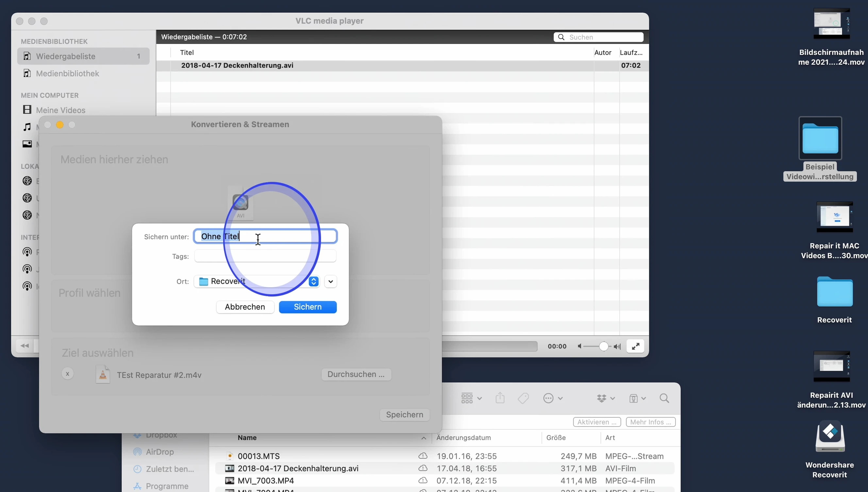Image resolution: width=868 pixels, height=492 pixels.
Task: Click the VLC cone file icon for TEst Reparatur
Action: 103,374
